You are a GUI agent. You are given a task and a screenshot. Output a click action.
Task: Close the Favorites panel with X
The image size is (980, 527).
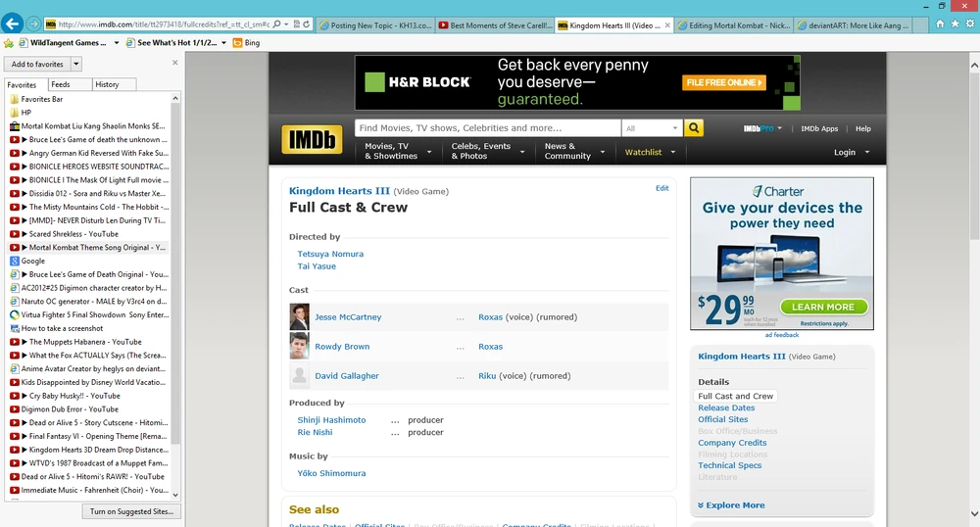pos(175,63)
